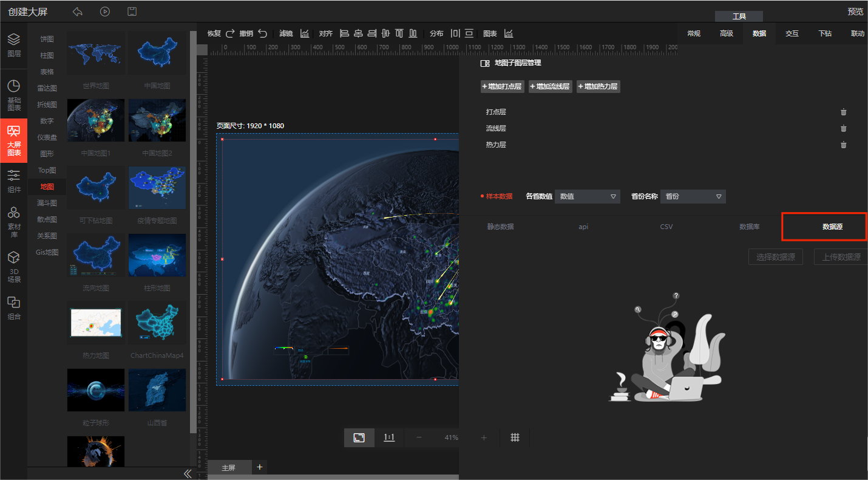The width and height of the screenshot is (868, 480).
Task: Align selected items to left edge
Action: tap(344, 33)
